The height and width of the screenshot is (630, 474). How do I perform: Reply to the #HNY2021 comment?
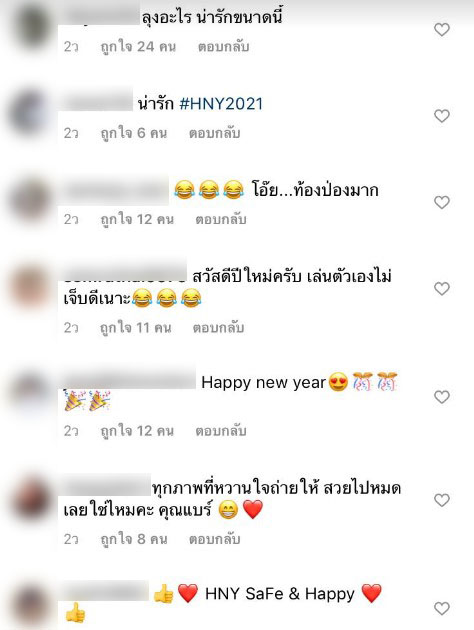[215, 133]
